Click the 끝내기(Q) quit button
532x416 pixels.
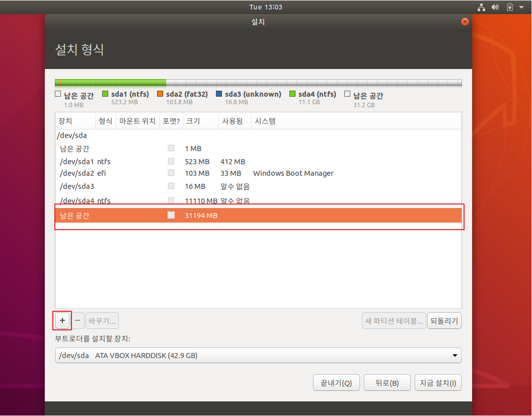[x=336, y=383]
